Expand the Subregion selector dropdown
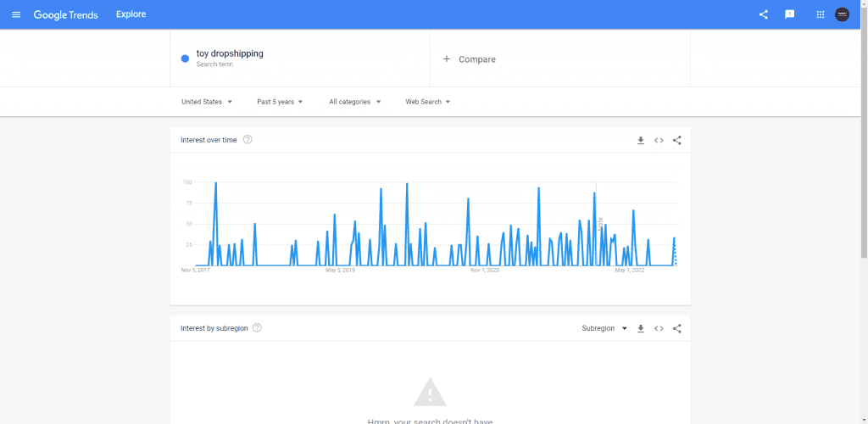Viewport: 868px width, 424px height. click(x=604, y=328)
